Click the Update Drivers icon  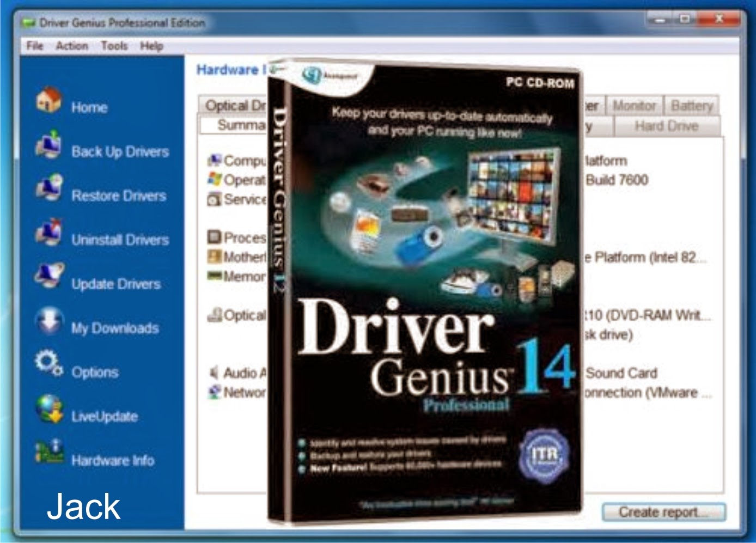pos(49,276)
